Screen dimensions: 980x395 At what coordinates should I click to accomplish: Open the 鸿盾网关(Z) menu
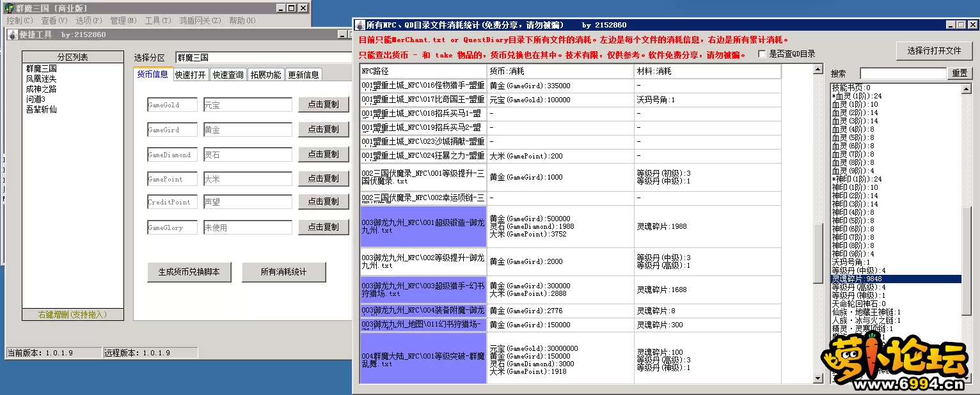(200, 20)
